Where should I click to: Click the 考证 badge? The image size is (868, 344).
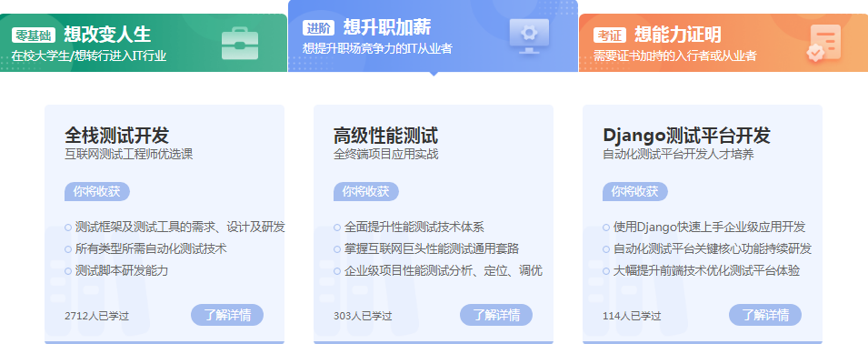click(610, 35)
